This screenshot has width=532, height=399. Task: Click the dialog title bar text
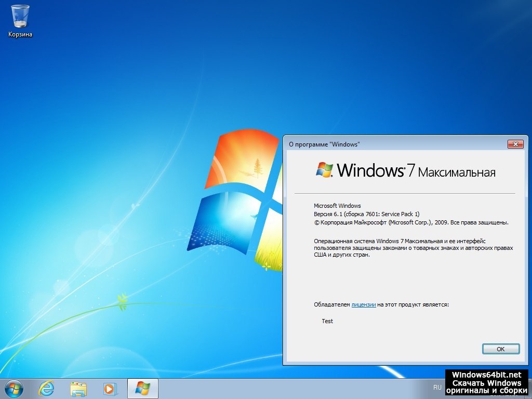coord(324,144)
